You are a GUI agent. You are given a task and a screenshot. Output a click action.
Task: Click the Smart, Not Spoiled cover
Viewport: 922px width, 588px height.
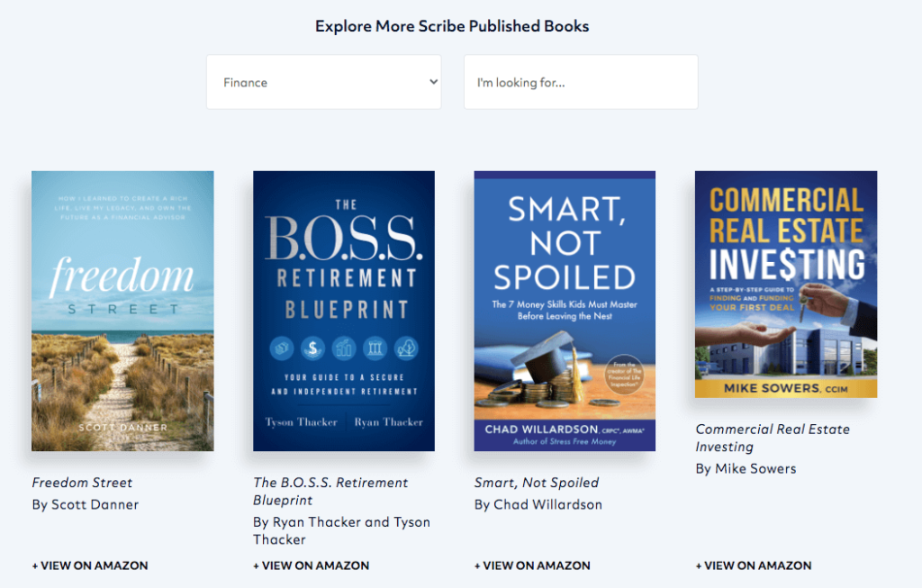coord(565,309)
